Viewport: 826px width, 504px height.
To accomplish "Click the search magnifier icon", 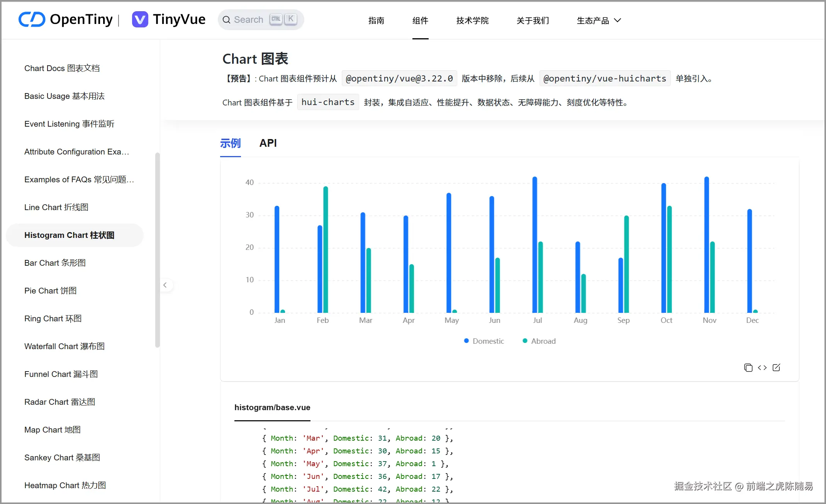I will (227, 20).
